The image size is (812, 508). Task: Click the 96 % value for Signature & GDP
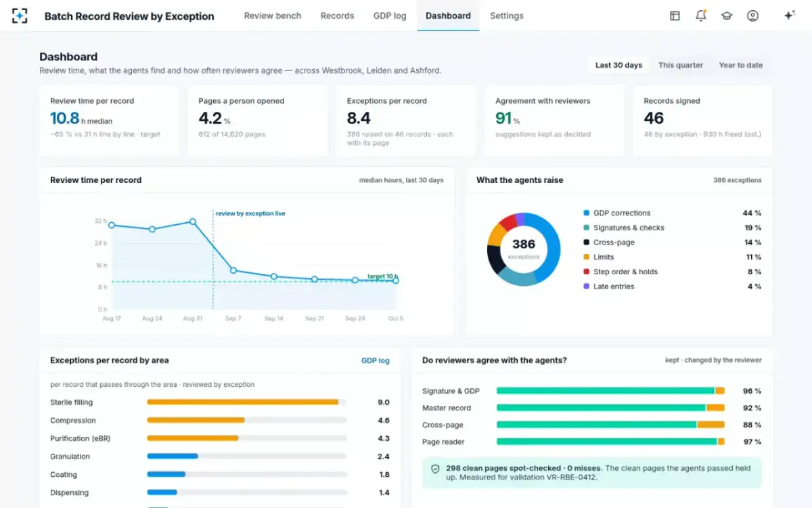click(752, 391)
